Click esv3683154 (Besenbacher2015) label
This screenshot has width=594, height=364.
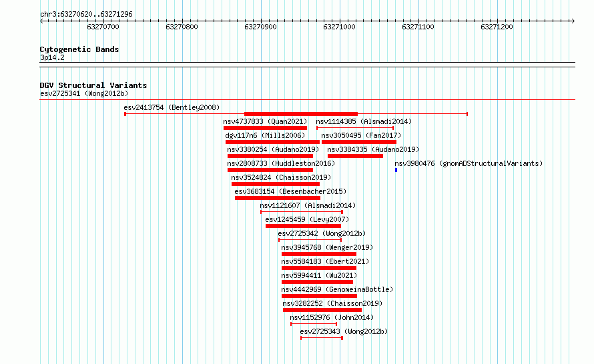tap(290, 191)
